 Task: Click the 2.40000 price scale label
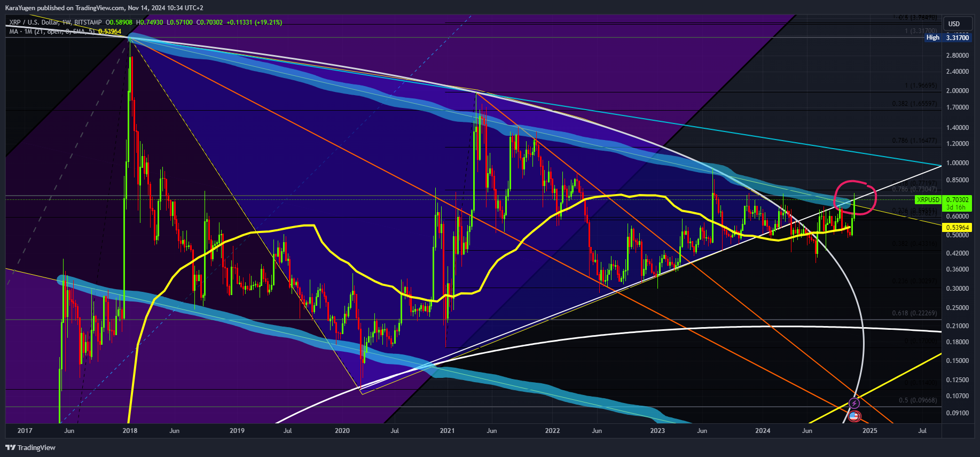point(957,72)
